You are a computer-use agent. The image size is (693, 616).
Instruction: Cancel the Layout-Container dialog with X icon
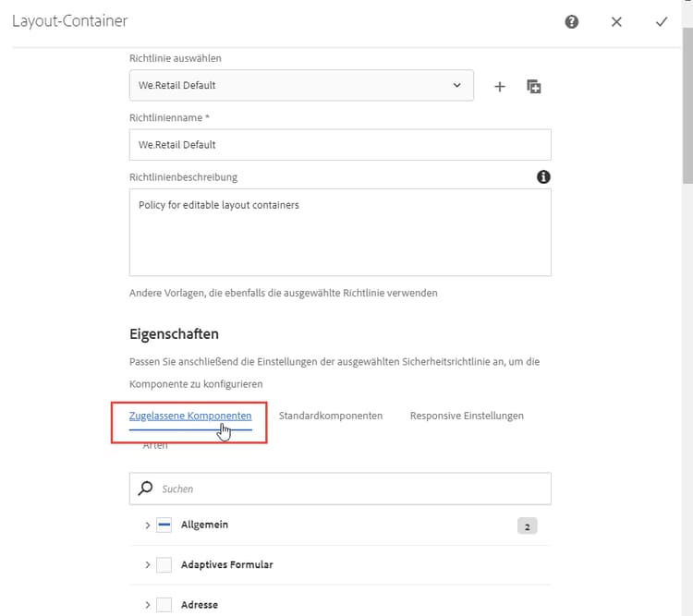[x=616, y=21]
